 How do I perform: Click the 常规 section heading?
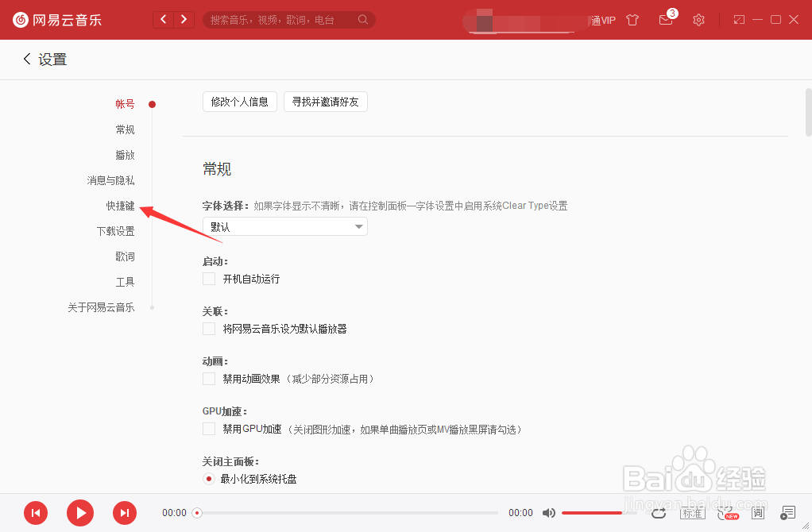point(217,168)
